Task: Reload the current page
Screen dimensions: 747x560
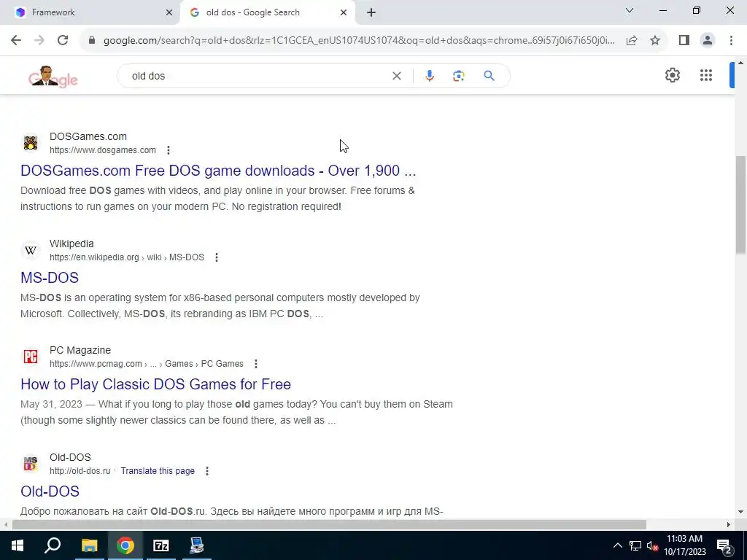Action: point(63,41)
